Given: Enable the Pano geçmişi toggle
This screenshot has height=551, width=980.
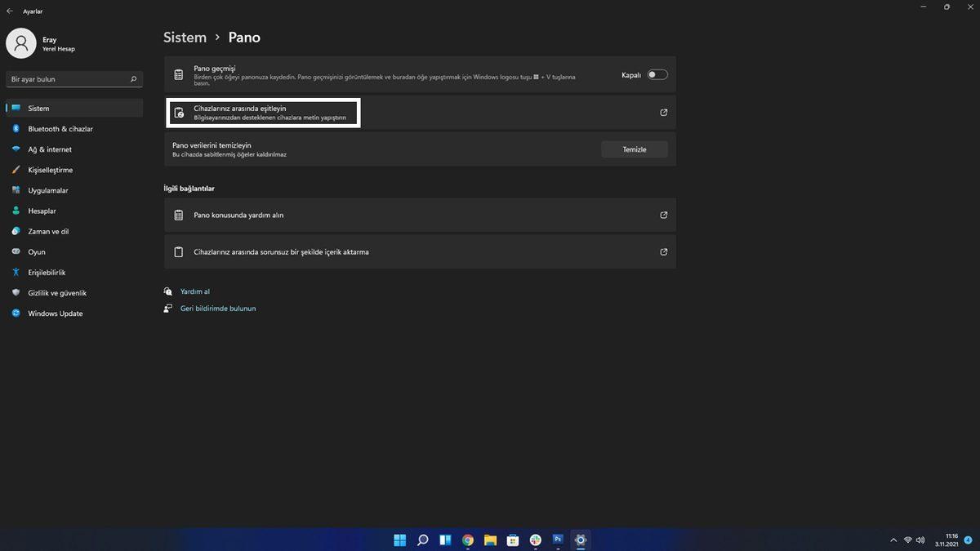Looking at the screenshot, I should coord(656,74).
